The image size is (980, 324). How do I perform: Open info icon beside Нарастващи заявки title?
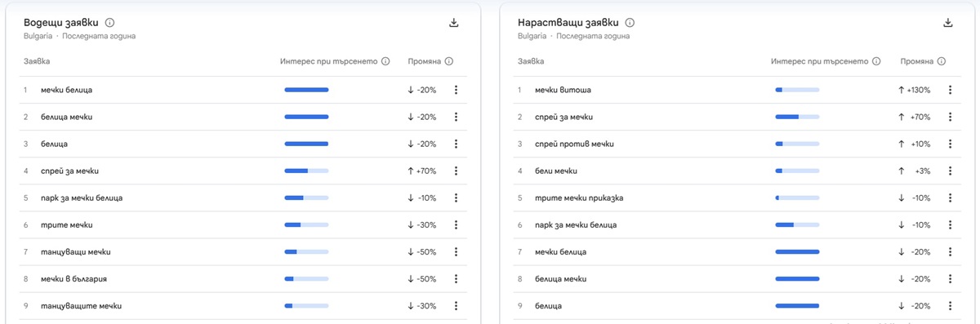pos(630,23)
